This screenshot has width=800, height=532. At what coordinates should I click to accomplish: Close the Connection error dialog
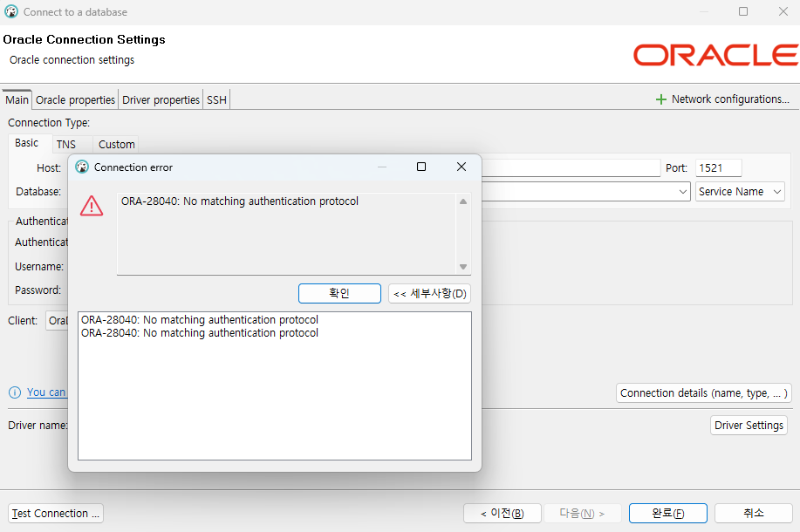[x=462, y=167]
